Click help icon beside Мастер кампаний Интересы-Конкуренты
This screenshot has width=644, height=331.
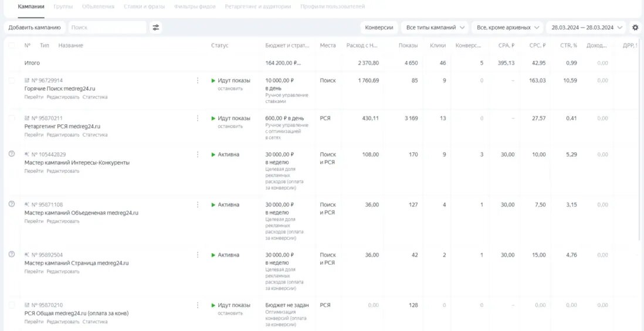coord(11,153)
